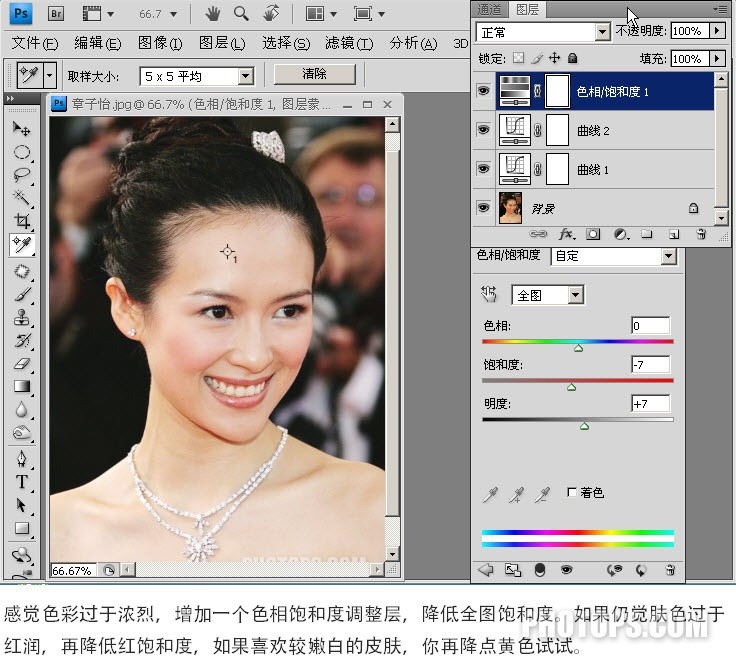Image resolution: width=736 pixels, height=669 pixels.
Task: Add layer mask in Layers panel
Action: tap(593, 234)
